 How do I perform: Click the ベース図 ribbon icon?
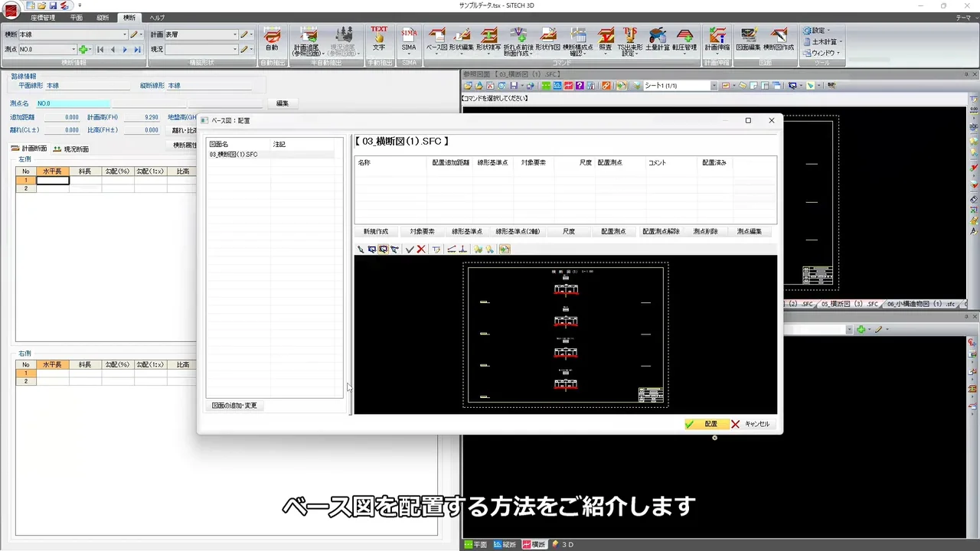(436, 39)
